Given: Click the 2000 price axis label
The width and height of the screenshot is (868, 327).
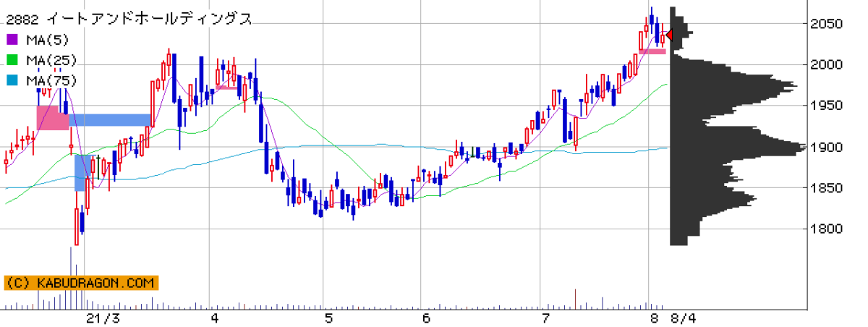Looking at the screenshot, I should tap(827, 65).
